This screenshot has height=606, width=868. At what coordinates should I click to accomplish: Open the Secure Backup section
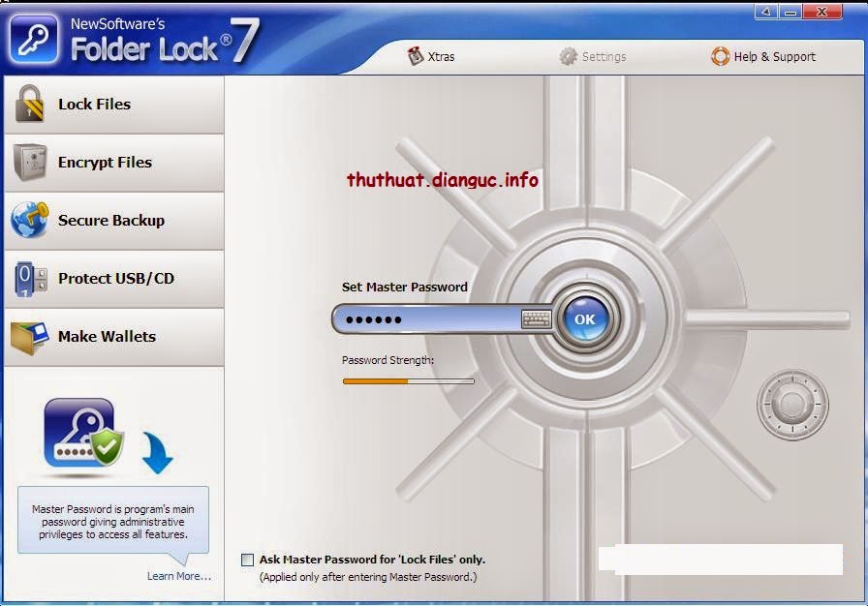tap(114, 221)
